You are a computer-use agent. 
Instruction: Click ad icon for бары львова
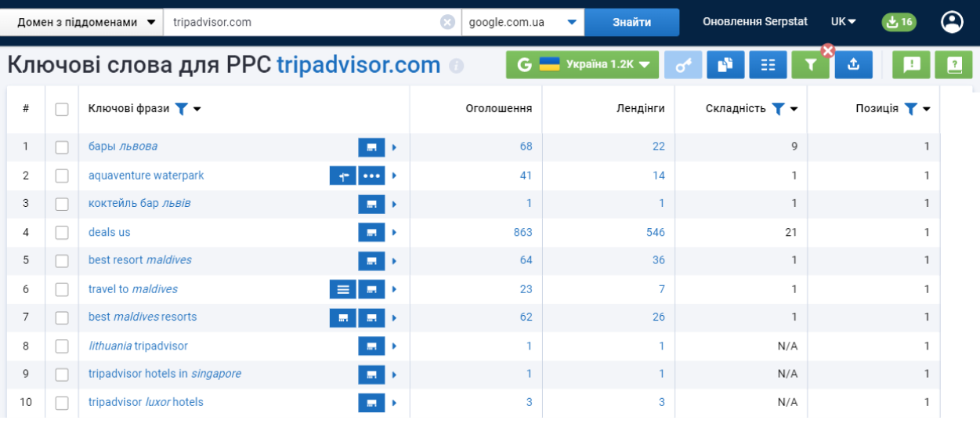371,147
